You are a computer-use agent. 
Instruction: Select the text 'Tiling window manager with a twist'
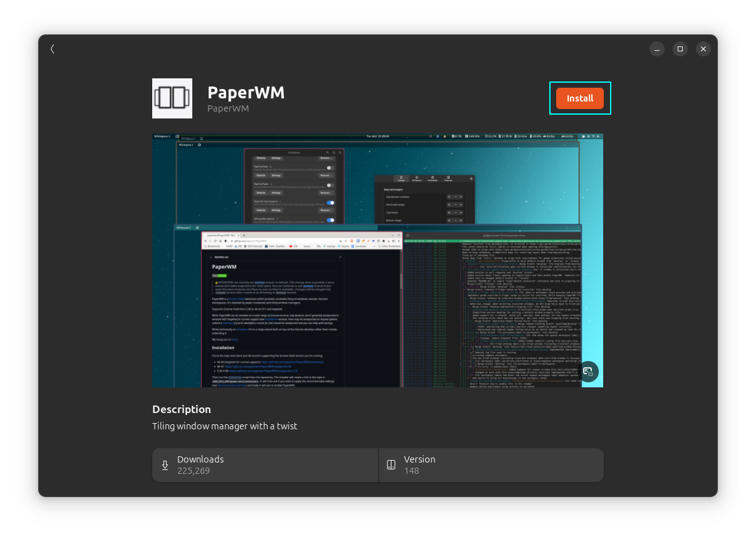(225, 426)
